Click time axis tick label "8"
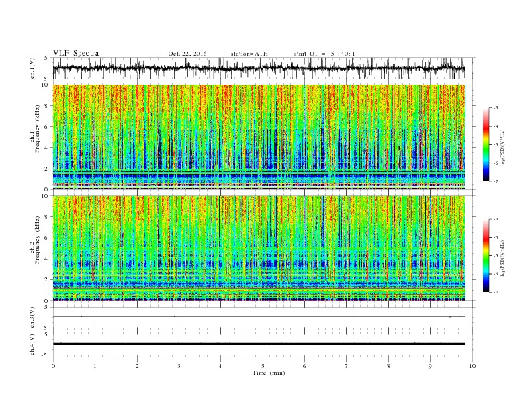 pyautogui.click(x=388, y=366)
